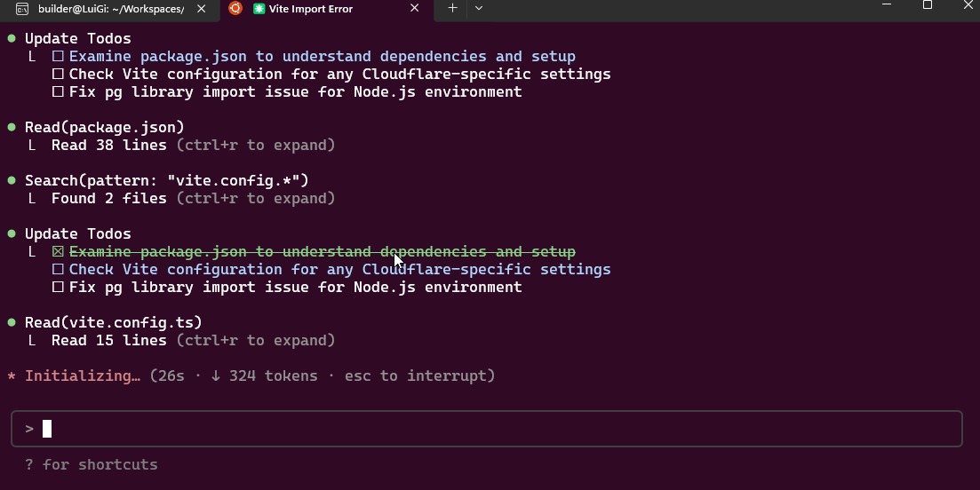Image resolution: width=980 pixels, height=490 pixels.
Task: Toggle the first unchecked Examine package.json checkbox
Action: coord(58,56)
